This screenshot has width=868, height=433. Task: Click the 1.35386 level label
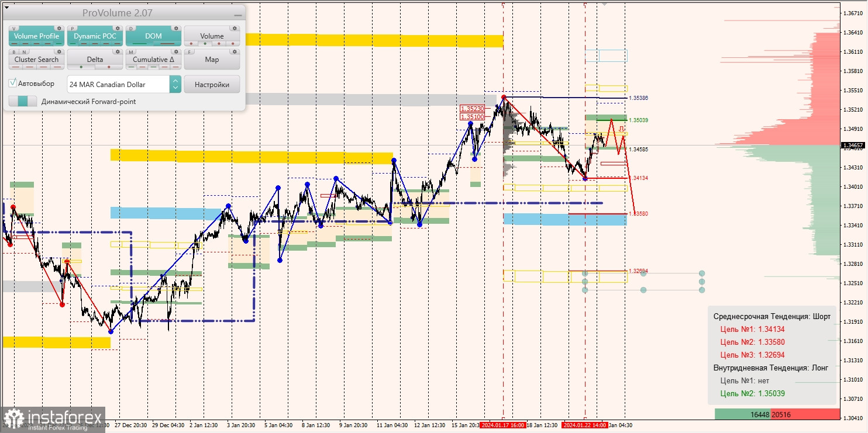pos(639,98)
